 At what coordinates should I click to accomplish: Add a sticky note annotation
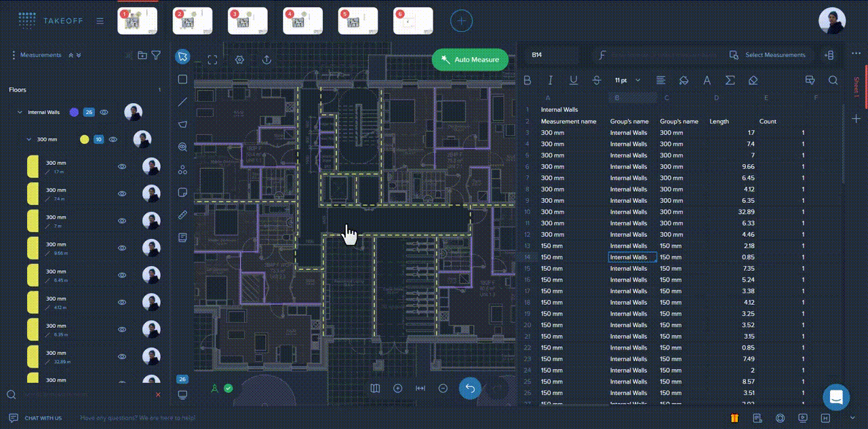click(x=182, y=192)
